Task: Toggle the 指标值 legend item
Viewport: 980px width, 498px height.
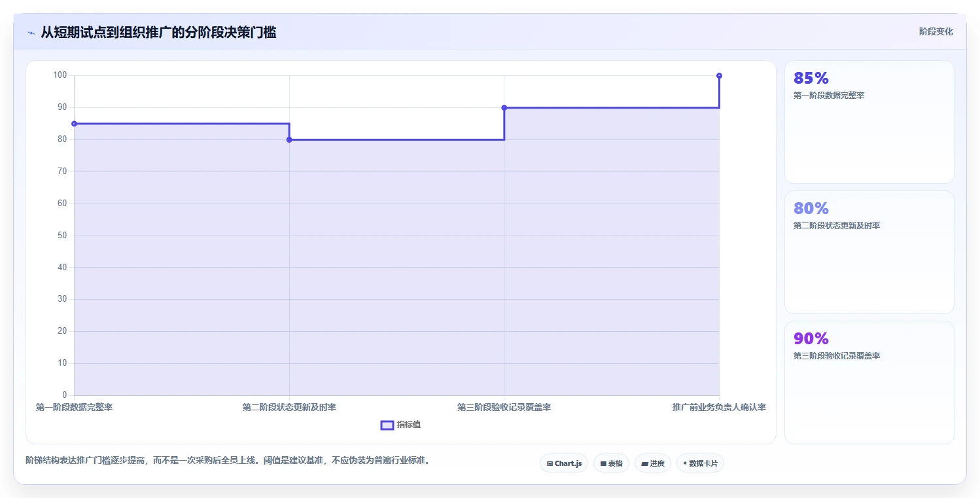Action: pos(401,425)
